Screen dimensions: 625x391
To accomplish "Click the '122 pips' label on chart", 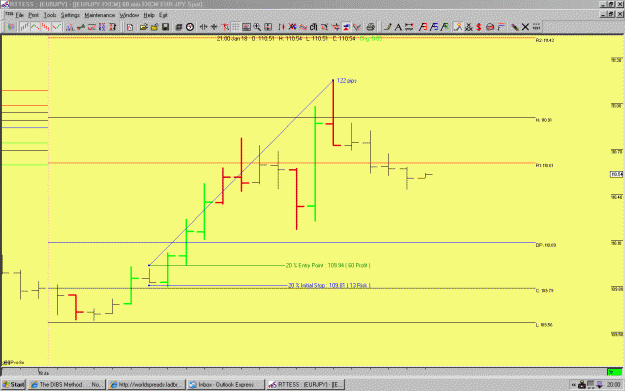I will click(346, 81).
